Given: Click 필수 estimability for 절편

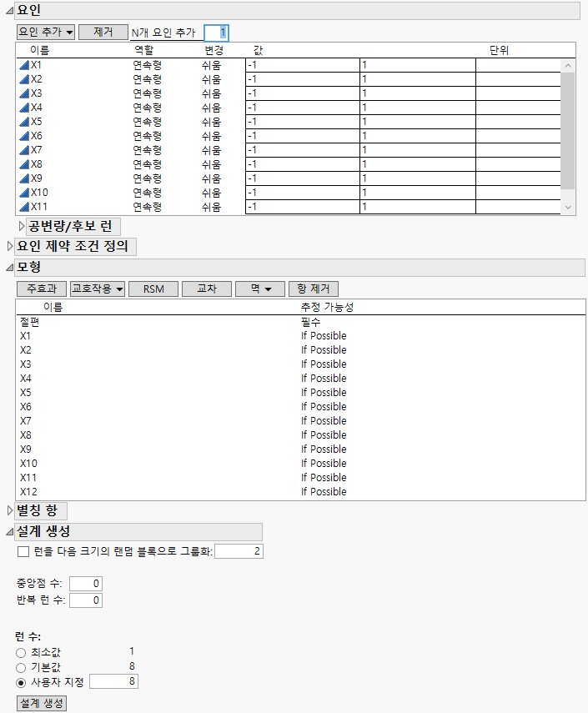Looking at the screenshot, I should pyautogui.click(x=310, y=323).
